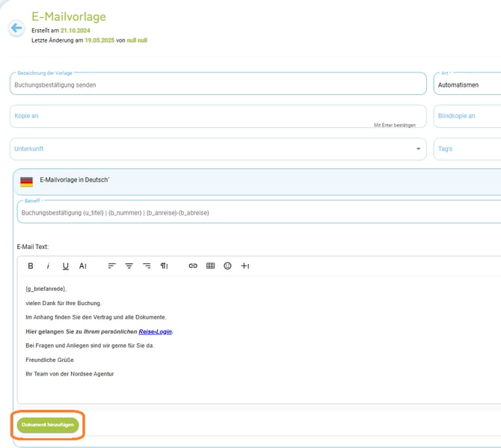
Task: Apply underline formatting
Action: [66, 266]
